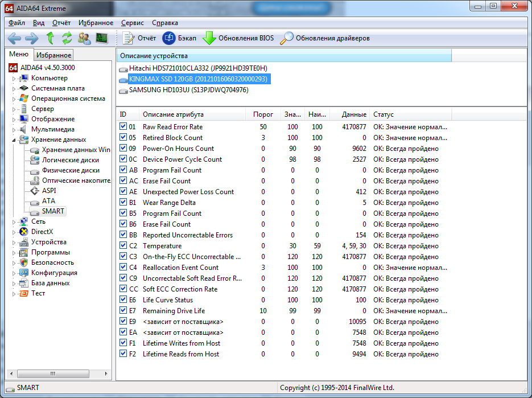Click the Сервер tree icon
This screenshot has height=398, width=532.
click(x=24, y=109)
